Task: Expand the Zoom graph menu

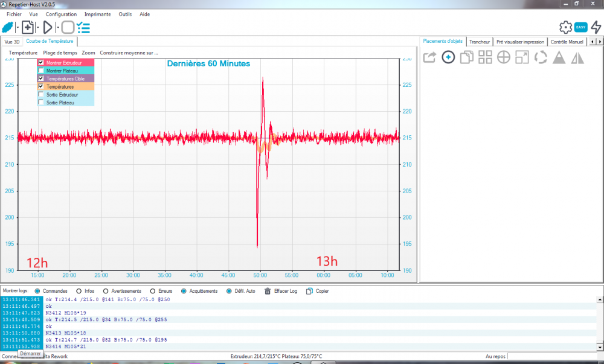Action: coord(88,53)
